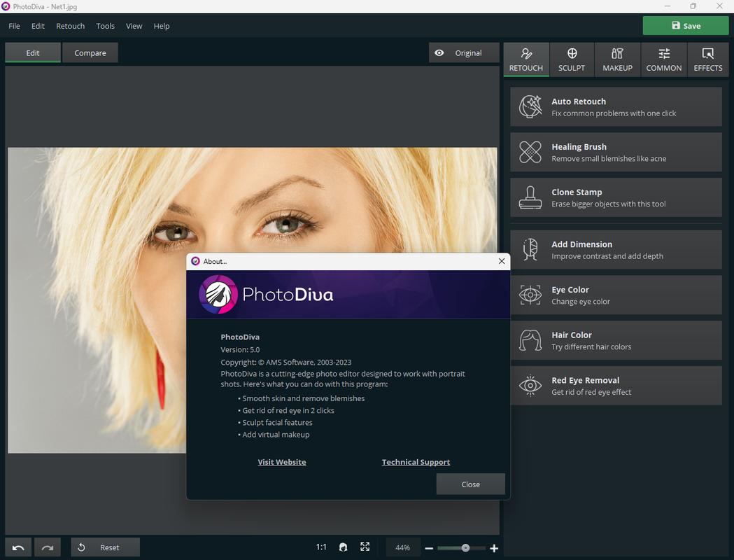Click the Auto Retouch title text
The height and width of the screenshot is (560, 734).
[x=579, y=101]
